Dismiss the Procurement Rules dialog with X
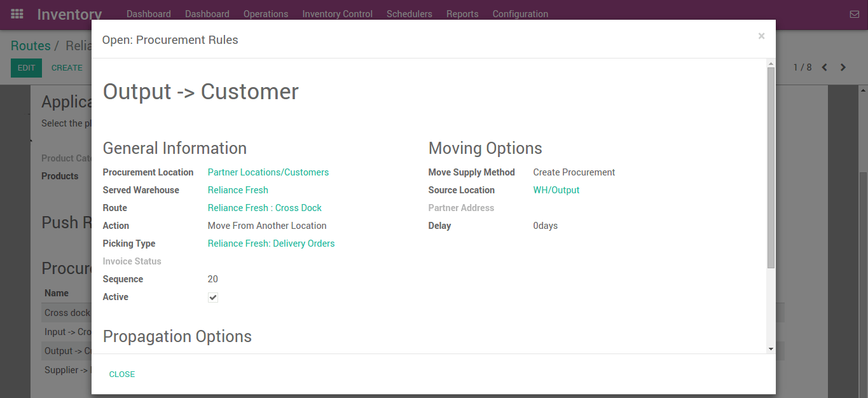This screenshot has width=868, height=398. coord(761,36)
